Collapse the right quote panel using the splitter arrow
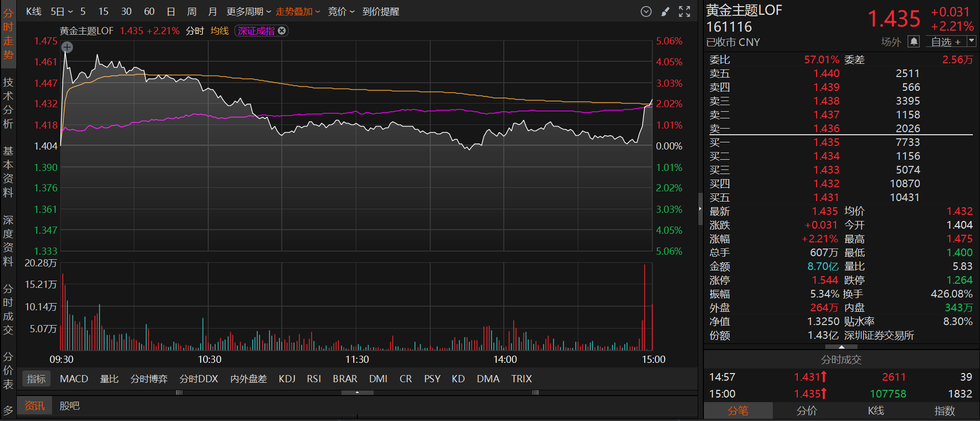This screenshot has height=421, width=980. point(700,209)
